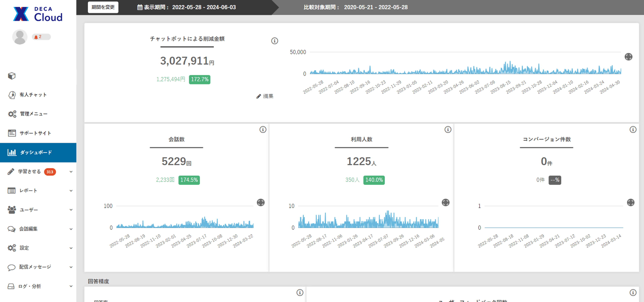Screen dimensions: 644x302
Task: Click the サポートサイト window icon
Action: 12,133
